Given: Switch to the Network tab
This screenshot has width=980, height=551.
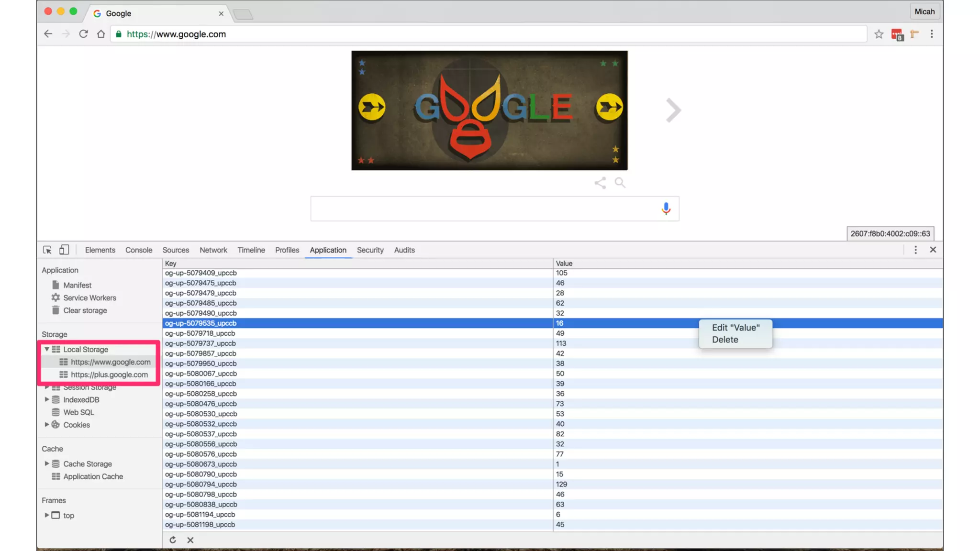Looking at the screenshot, I should coord(213,250).
